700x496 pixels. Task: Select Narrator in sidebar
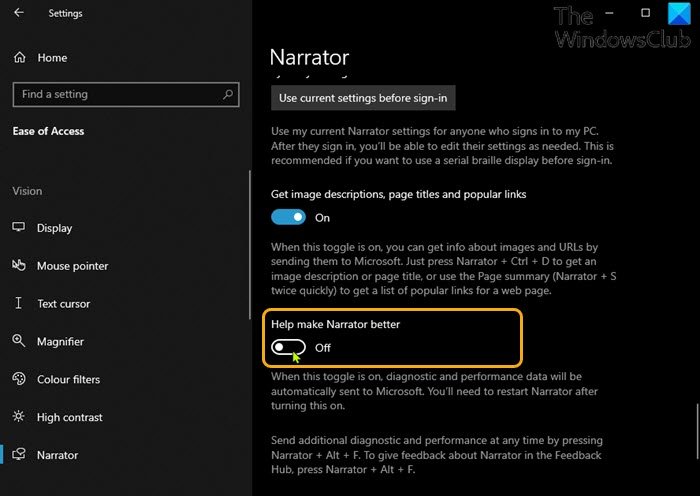click(126, 455)
